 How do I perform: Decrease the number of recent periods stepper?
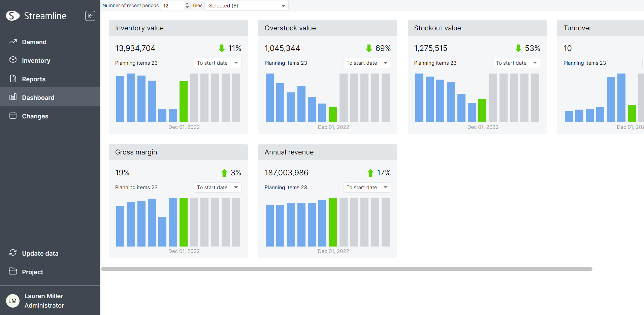pos(187,7)
